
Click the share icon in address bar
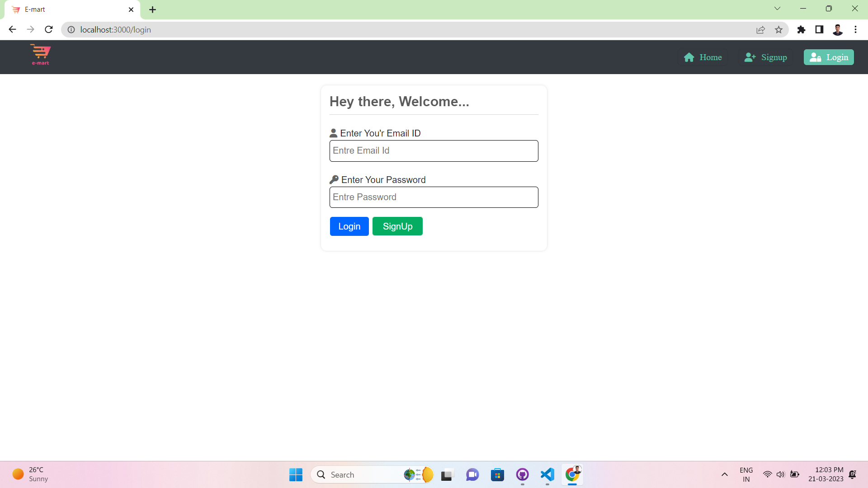point(761,29)
